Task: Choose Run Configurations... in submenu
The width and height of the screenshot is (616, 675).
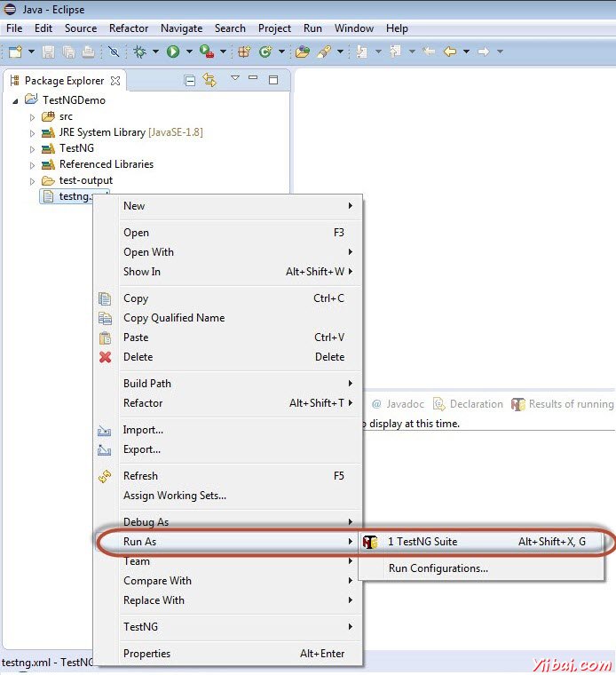Action: tap(482, 568)
